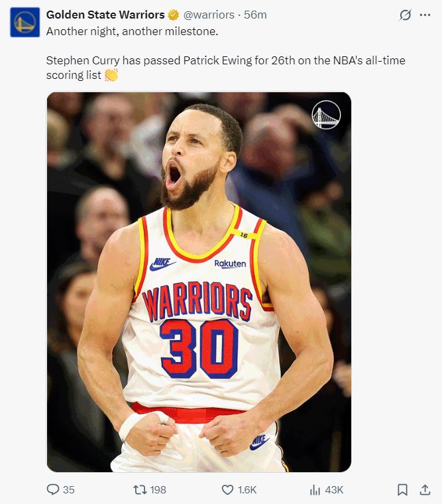442x504 pixels.
Task: Click the Grok explain slashed-circle icon
Action: pos(406,15)
